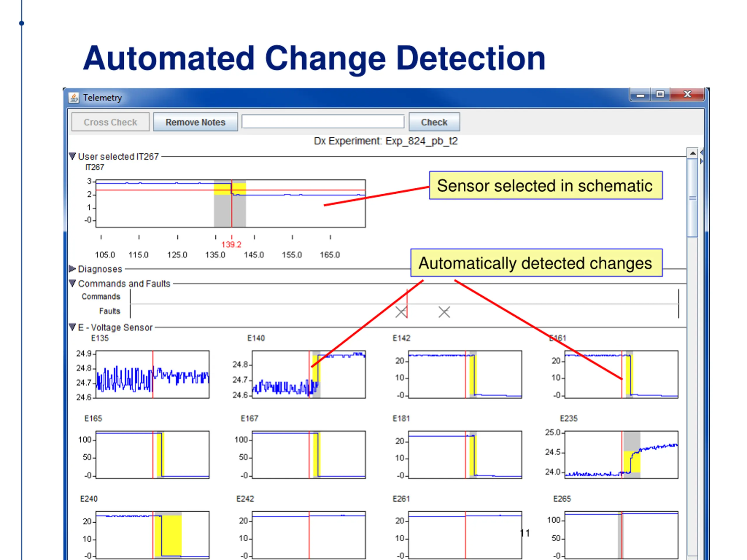Select the first fault X marker
Viewport: 747px width, 560px height.
point(401,312)
